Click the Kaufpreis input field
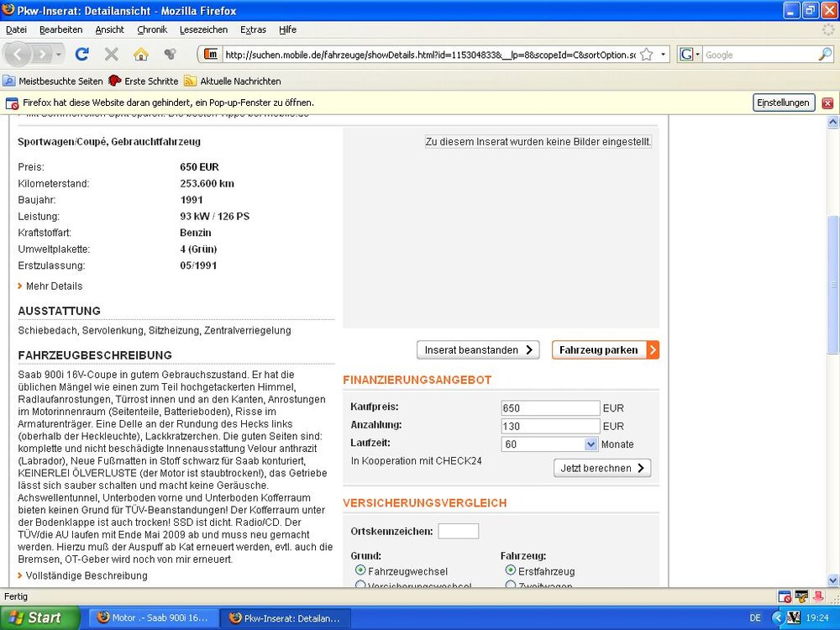This screenshot has height=630, width=840. 550,408
